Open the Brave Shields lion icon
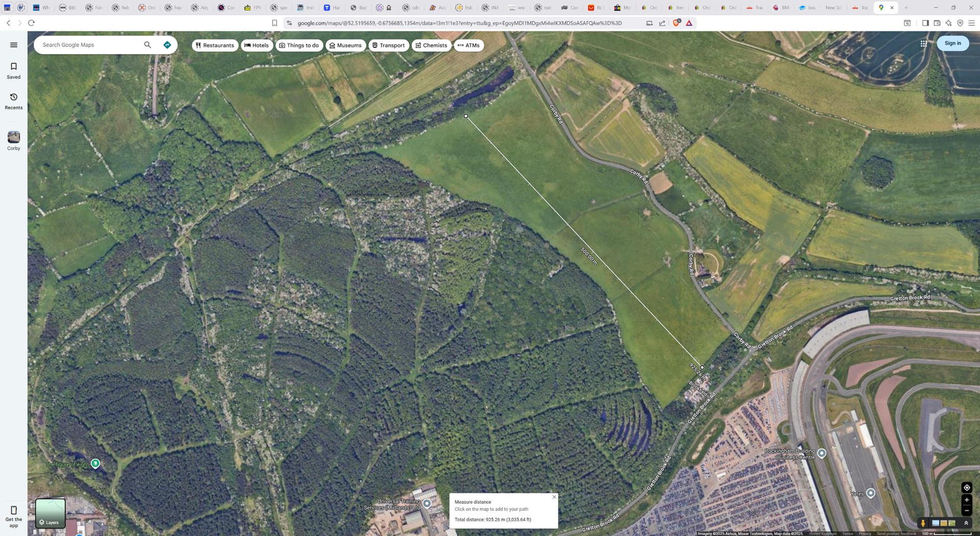This screenshot has height=536, width=980. point(676,23)
